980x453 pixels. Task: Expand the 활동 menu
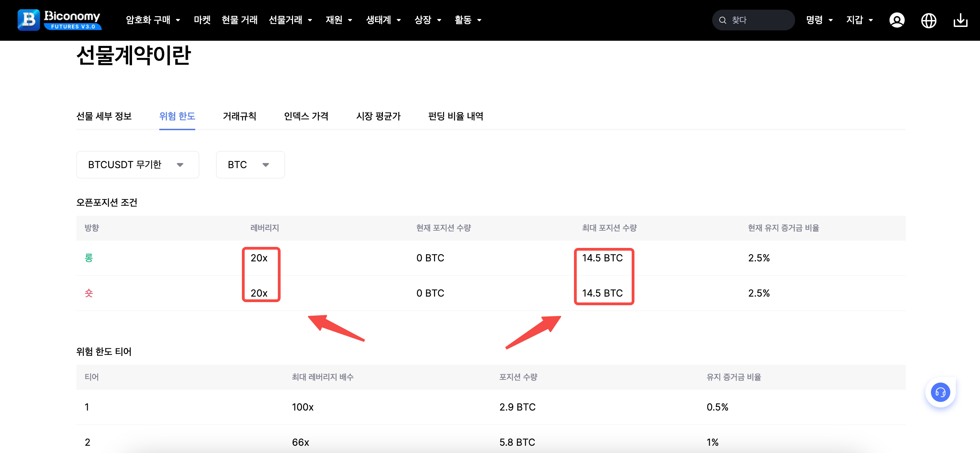(x=468, y=20)
